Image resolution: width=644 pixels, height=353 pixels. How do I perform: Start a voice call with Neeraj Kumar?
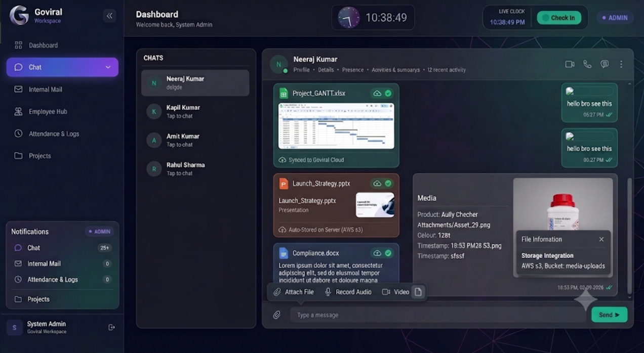coord(587,64)
